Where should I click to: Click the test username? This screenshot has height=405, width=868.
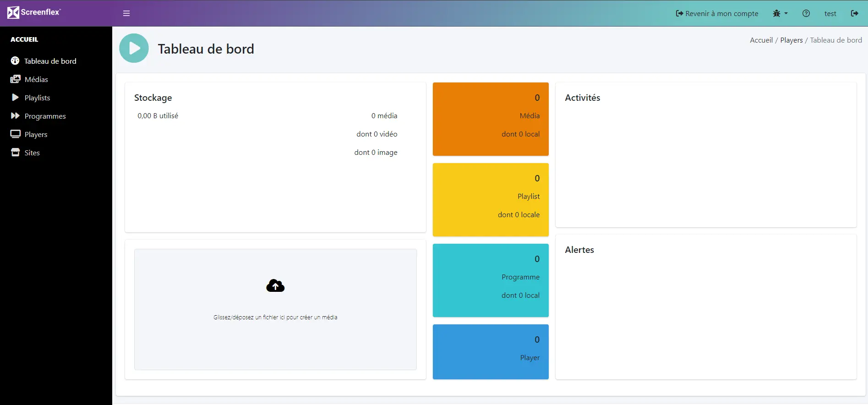[830, 13]
